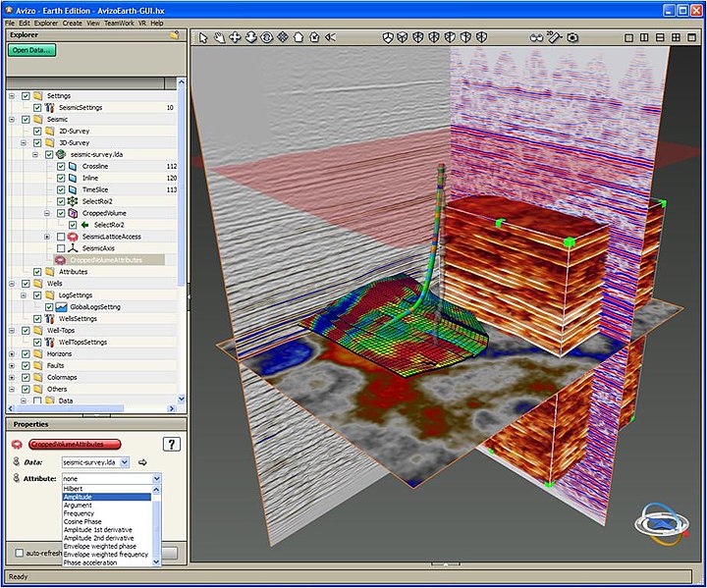Toggle the auto-refresh checkbox
The image size is (707, 588).
20,554
